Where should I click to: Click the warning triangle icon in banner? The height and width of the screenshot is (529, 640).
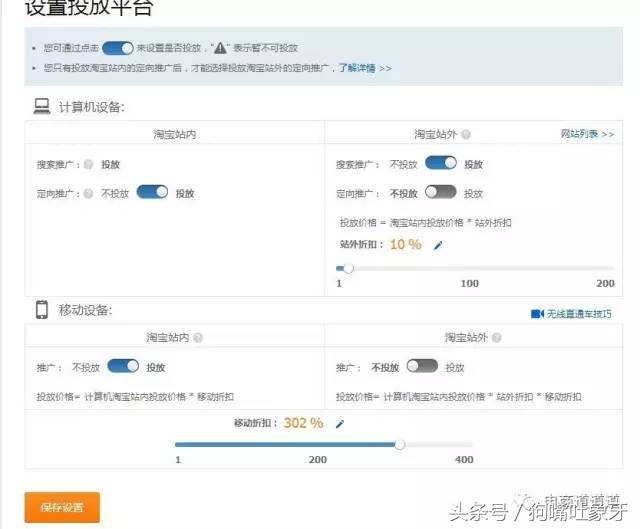(220, 48)
